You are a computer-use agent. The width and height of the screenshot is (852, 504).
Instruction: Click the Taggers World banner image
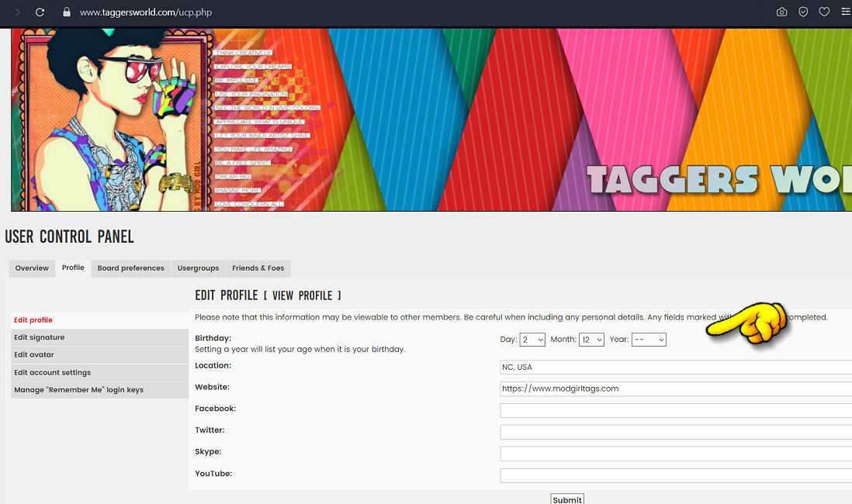click(431, 119)
